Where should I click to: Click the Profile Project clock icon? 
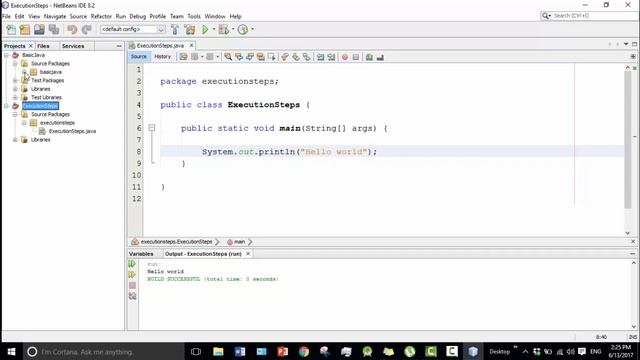243,29
